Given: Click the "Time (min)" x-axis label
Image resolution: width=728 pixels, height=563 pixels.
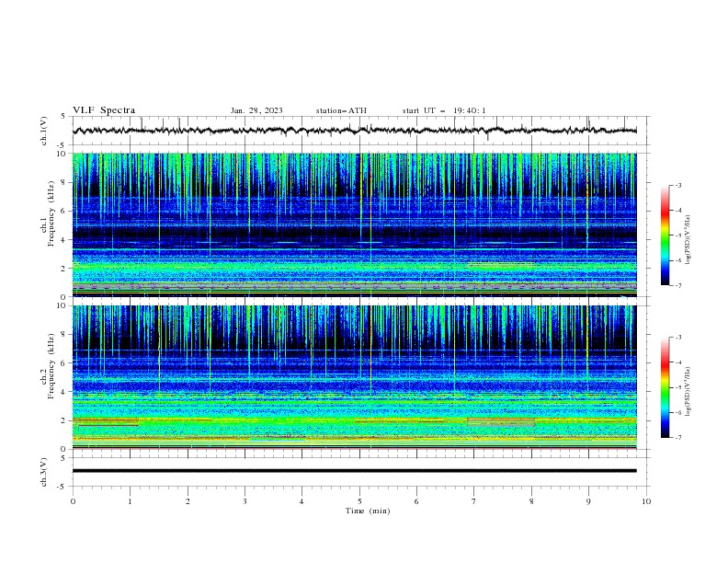Looking at the screenshot, I should coord(368,511).
